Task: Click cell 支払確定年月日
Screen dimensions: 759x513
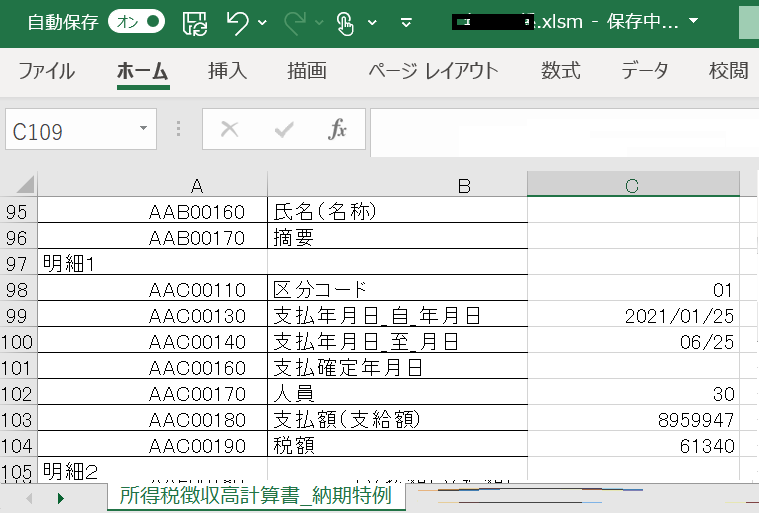Action: pos(397,366)
